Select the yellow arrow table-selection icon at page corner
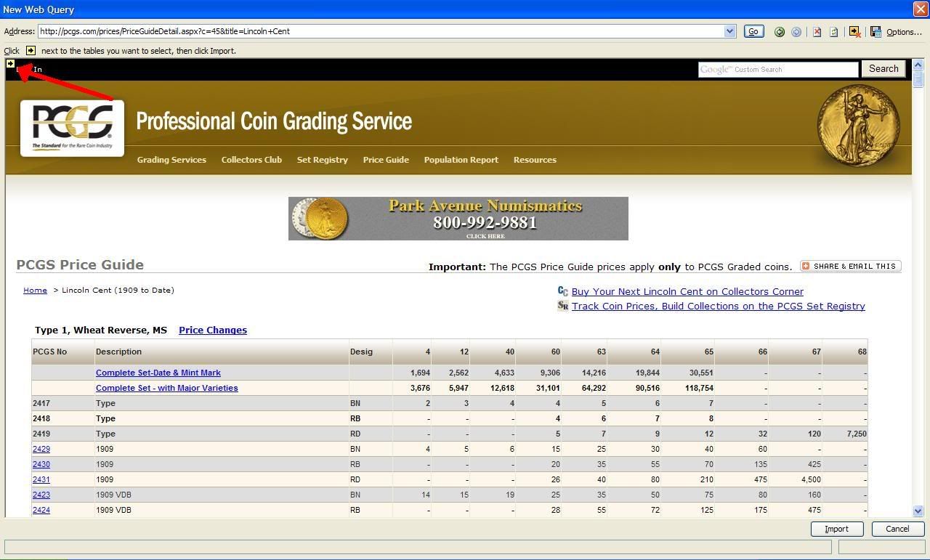The width and height of the screenshot is (930, 560). [x=10, y=64]
